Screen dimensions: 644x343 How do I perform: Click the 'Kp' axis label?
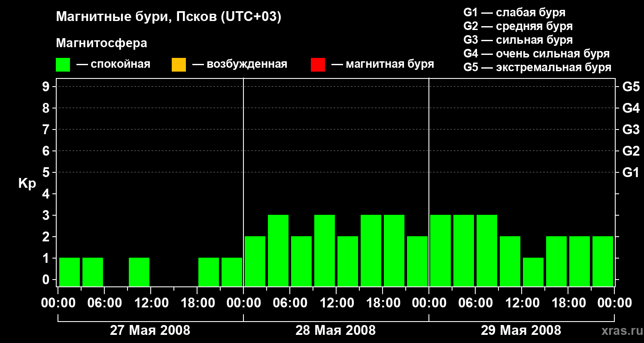coord(27,184)
